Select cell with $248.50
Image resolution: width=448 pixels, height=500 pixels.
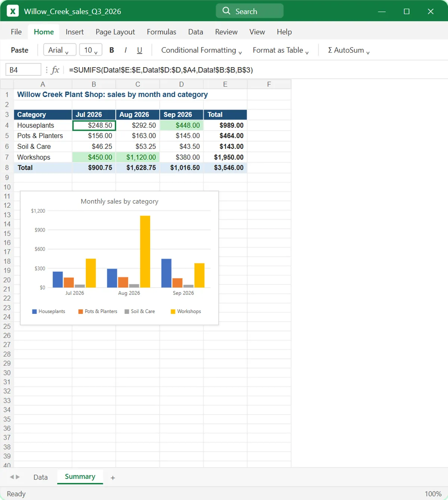coord(94,125)
